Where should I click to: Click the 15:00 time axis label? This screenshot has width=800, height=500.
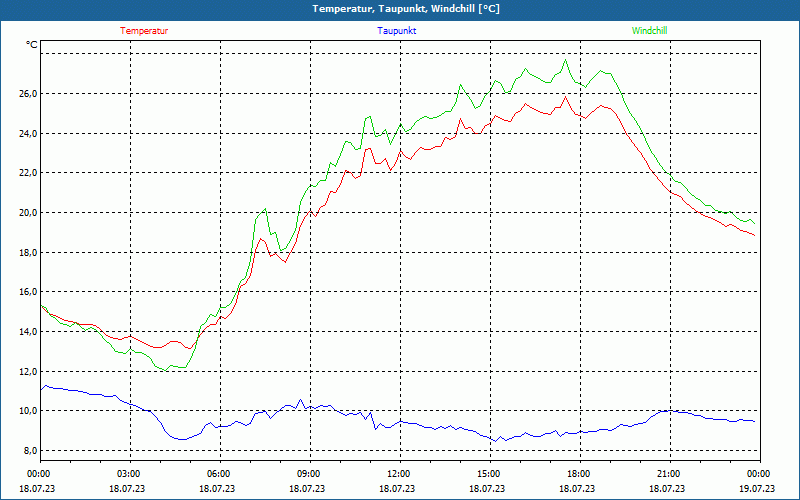(487, 474)
